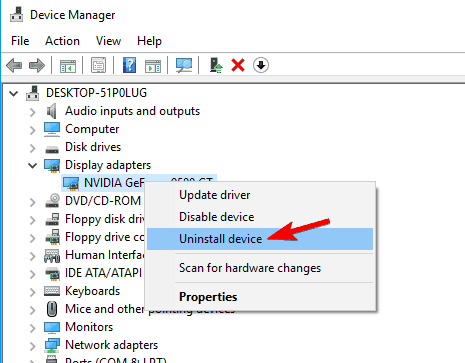465x363 pixels.
Task: Click the DESKTOP-51P0LUG computer icon
Action: pyautogui.click(x=33, y=93)
